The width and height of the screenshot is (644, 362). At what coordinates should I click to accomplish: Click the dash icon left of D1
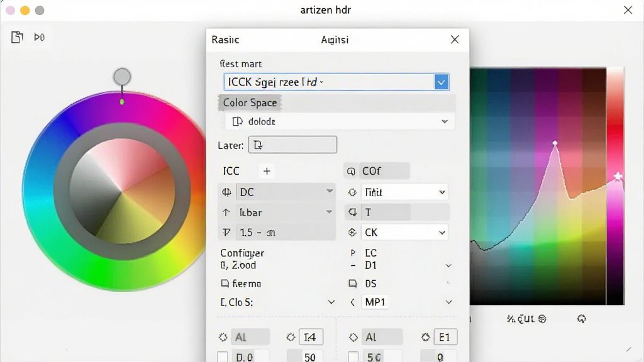click(353, 266)
